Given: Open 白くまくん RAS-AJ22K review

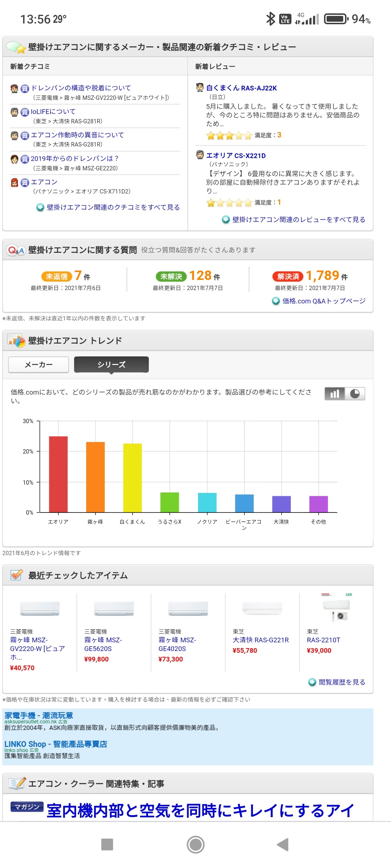Looking at the screenshot, I should click(241, 88).
